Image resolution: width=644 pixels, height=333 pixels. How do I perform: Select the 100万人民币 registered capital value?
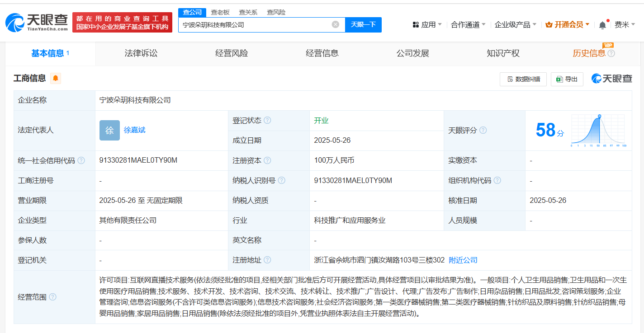334,160
